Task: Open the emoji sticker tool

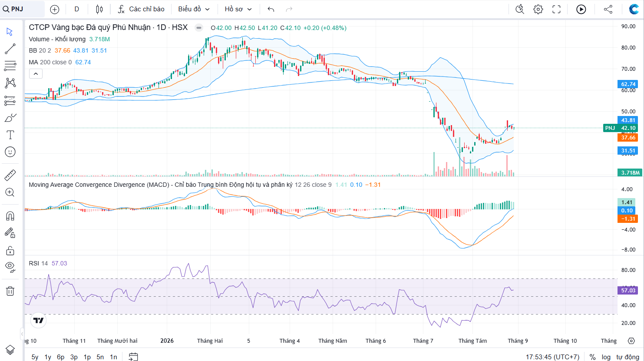Action: (10, 152)
